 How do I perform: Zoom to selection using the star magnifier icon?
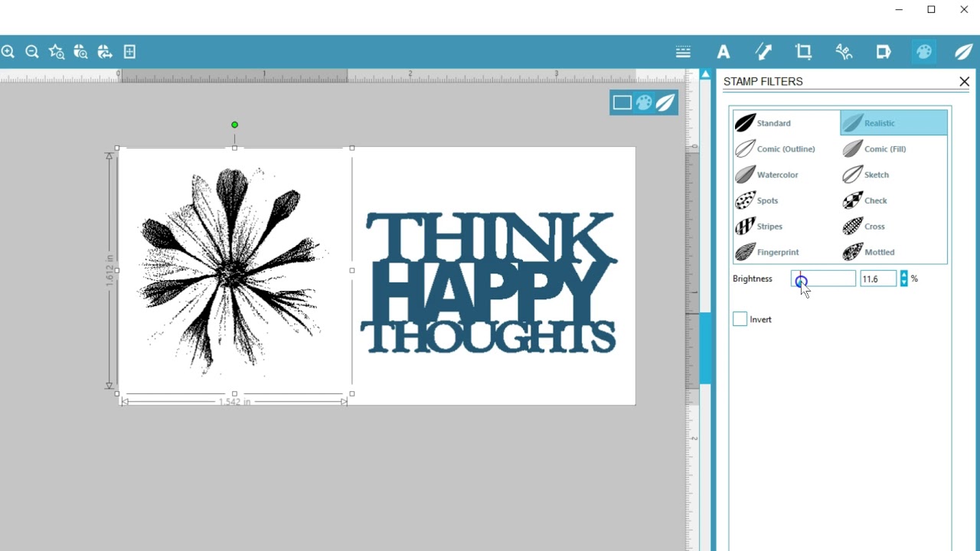coord(57,52)
